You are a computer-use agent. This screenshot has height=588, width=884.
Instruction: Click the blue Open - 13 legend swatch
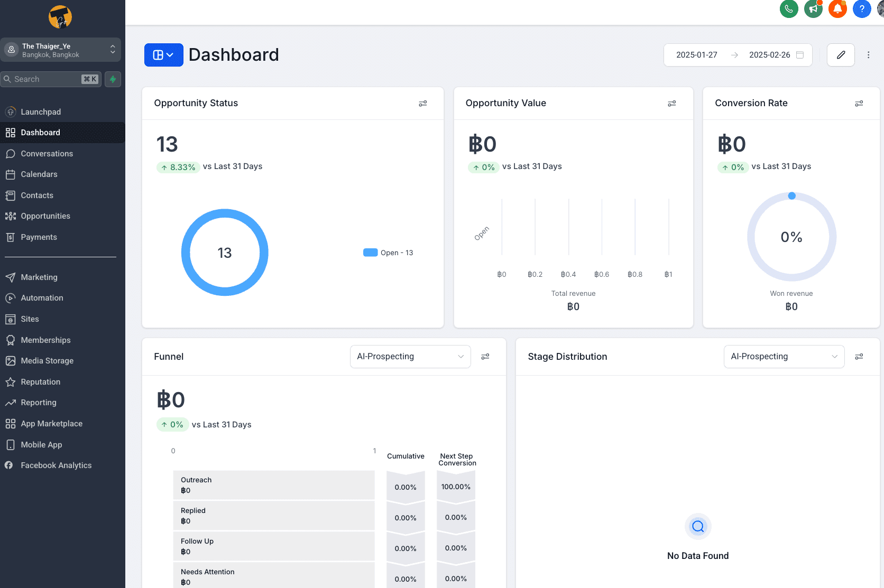coord(371,253)
